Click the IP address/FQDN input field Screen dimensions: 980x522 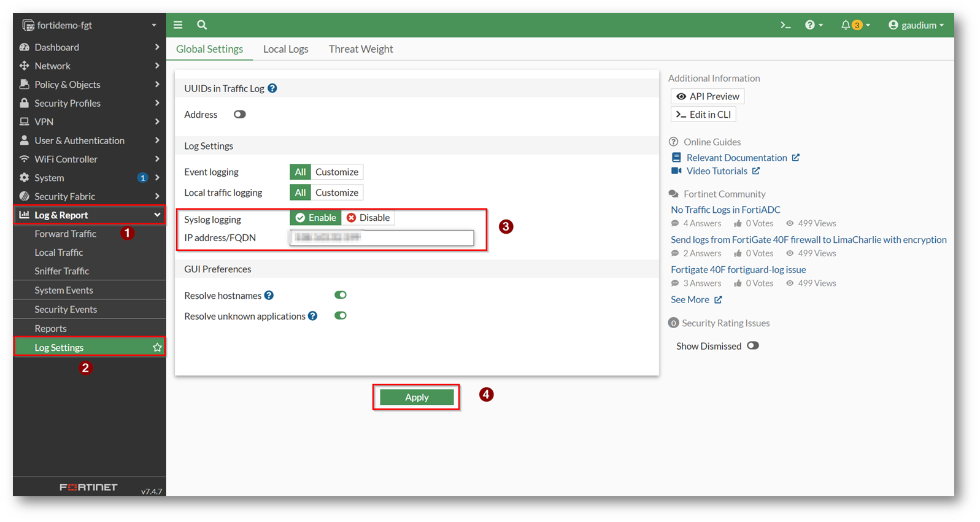(381, 238)
